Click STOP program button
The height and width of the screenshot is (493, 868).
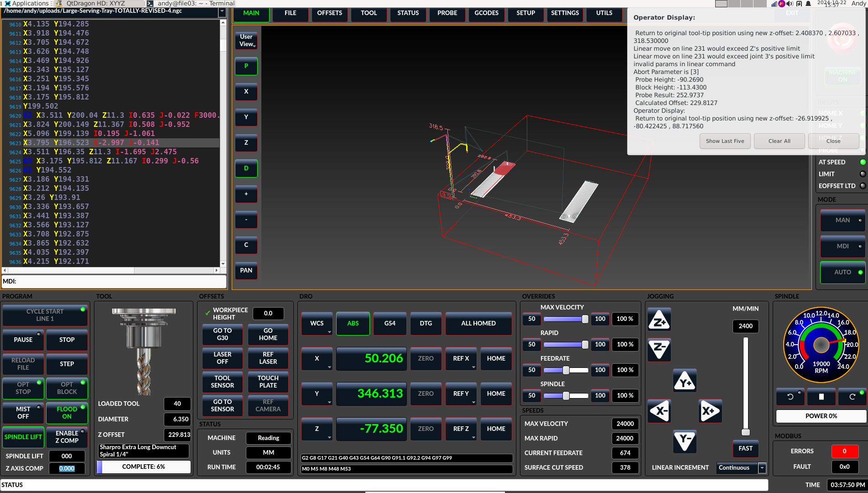[67, 340]
